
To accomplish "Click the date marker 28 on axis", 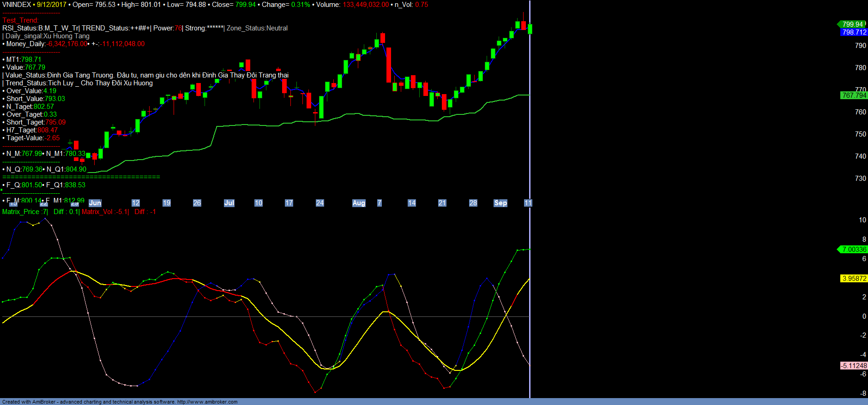I will click(x=473, y=203).
